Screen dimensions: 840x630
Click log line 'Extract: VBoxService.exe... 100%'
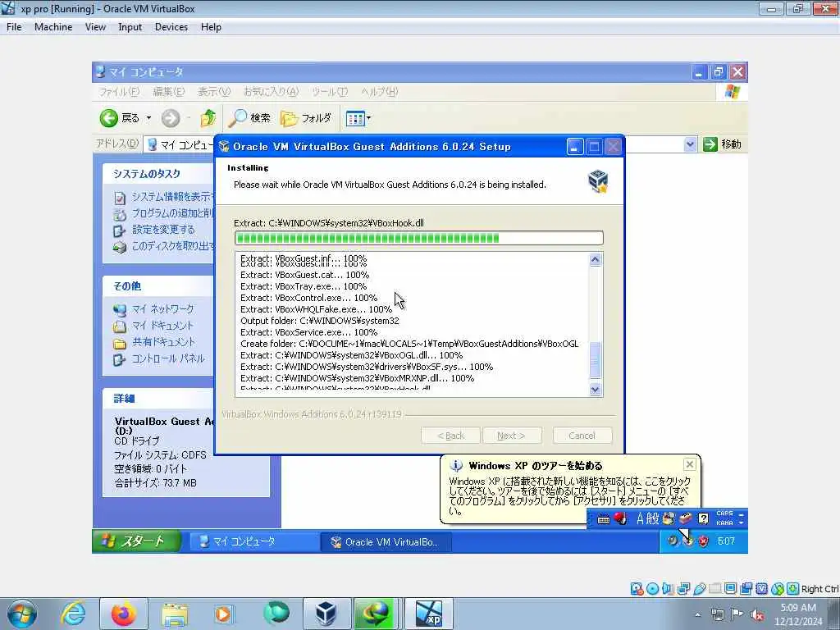[308, 332]
